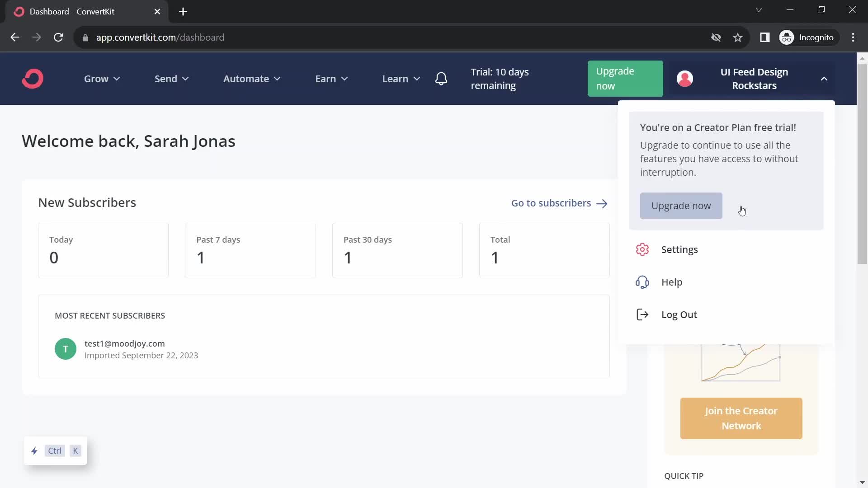
Task: Open the Go to subscribers link
Action: tap(559, 203)
